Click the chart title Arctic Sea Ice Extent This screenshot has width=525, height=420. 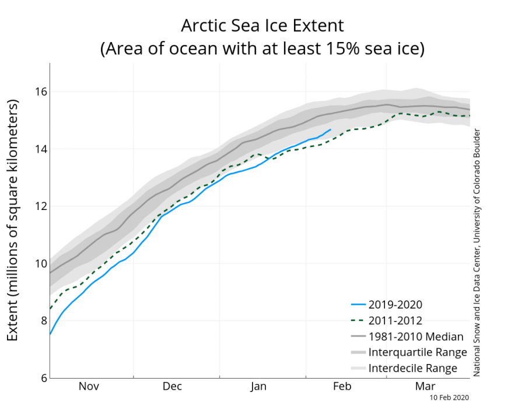pos(262,26)
